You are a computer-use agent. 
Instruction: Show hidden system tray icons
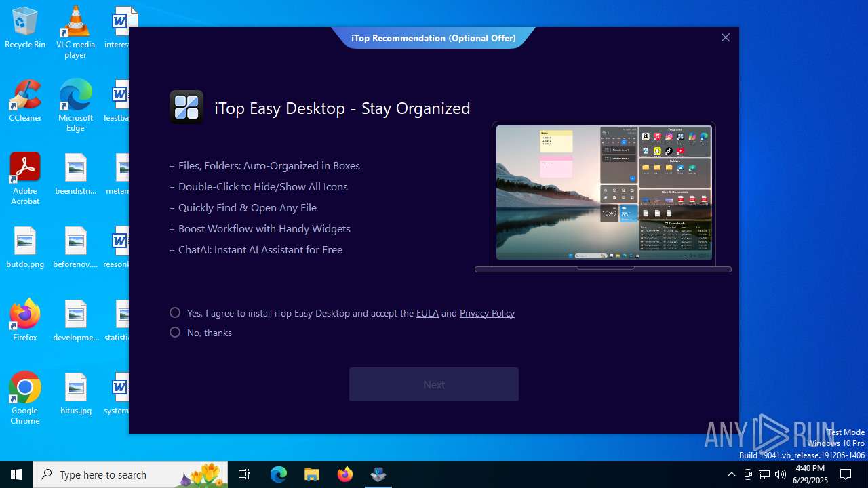731,474
